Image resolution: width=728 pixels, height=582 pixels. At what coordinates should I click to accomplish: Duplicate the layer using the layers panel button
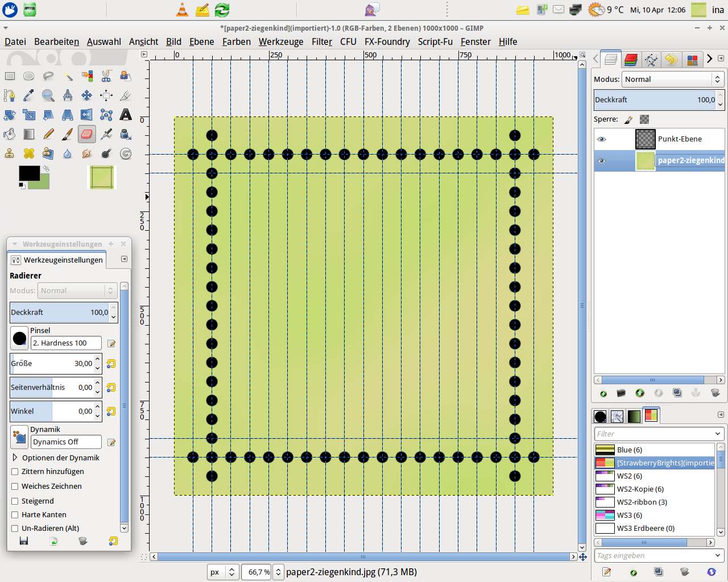(677, 393)
